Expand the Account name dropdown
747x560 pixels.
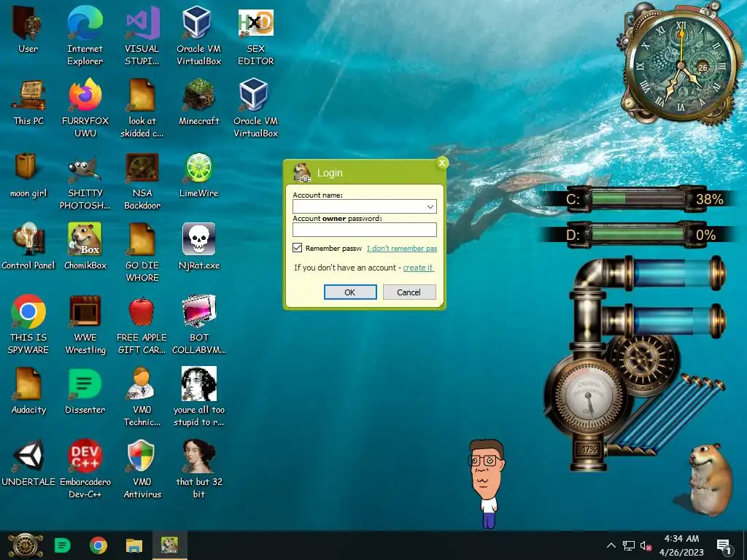pyautogui.click(x=430, y=206)
